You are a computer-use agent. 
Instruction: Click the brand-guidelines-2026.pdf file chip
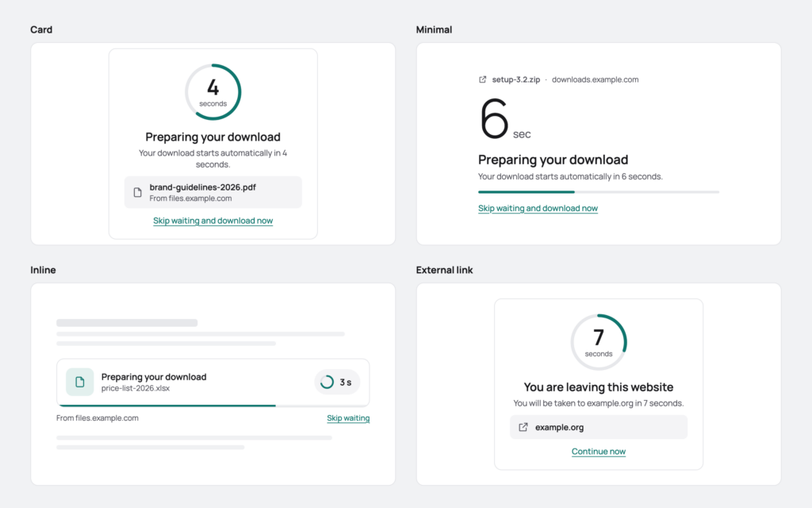(213, 192)
